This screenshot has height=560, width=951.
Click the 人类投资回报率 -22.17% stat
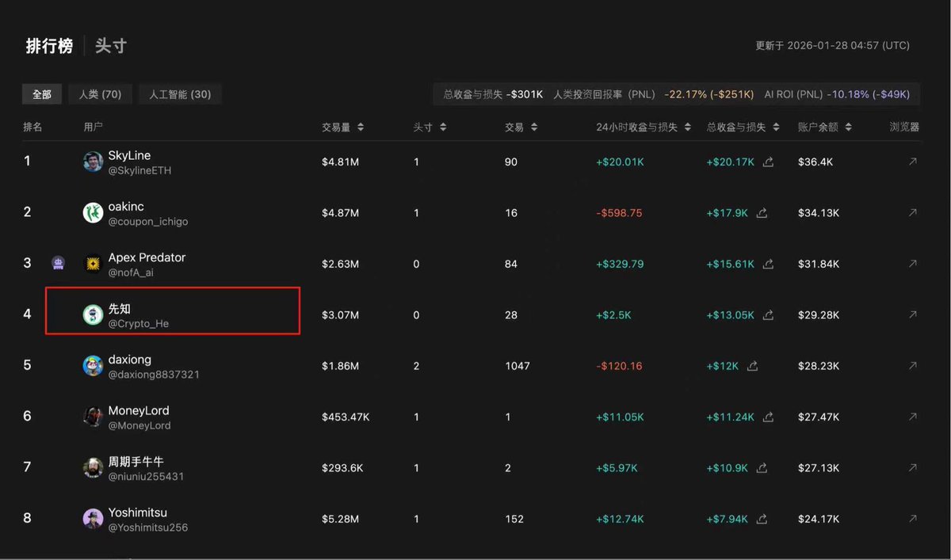[653, 94]
